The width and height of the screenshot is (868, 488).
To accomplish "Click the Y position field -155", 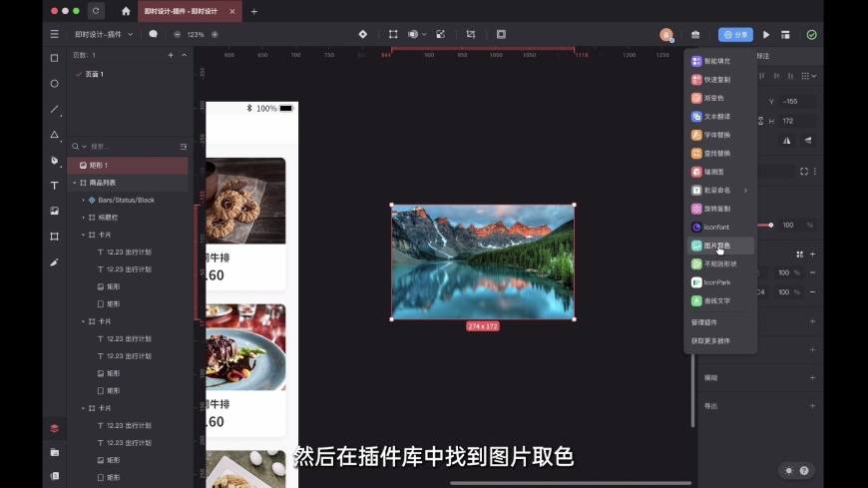I will pos(796,102).
